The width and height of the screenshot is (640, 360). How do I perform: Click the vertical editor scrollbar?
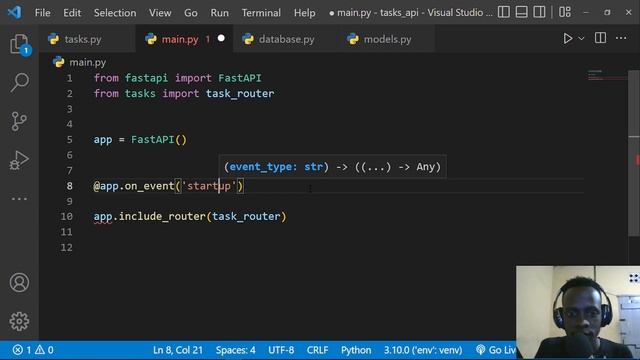click(x=634, y=153)
